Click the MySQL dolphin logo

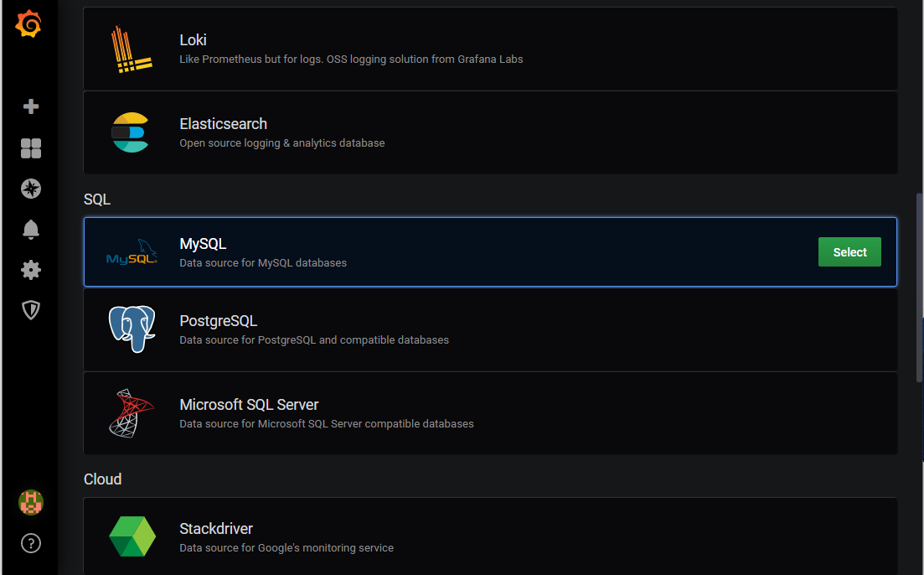(x=132, y=251)
